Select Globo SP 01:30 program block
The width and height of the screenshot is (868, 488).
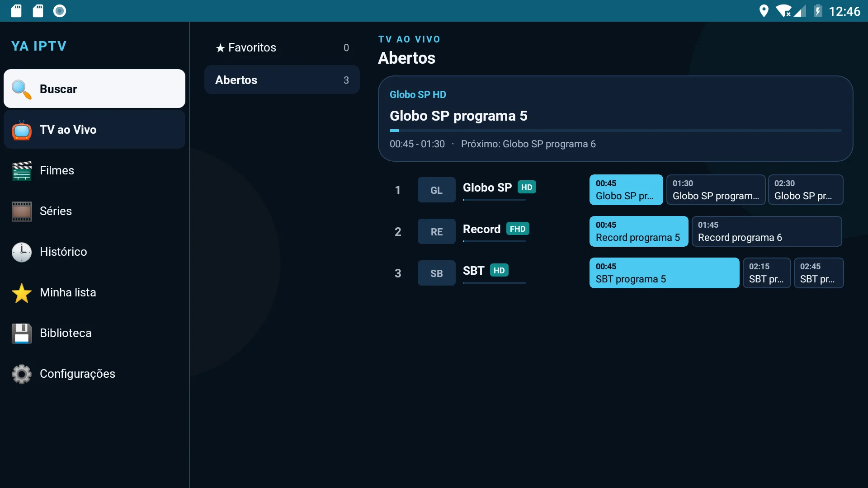pyautogui.click(x=716, y=190)
